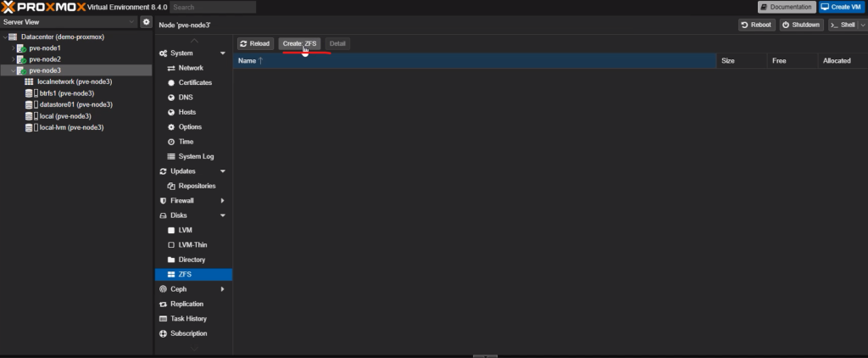Collapse the pve-node3 tree node
This screenshot has width=868, height=358.
click(14, 70)
